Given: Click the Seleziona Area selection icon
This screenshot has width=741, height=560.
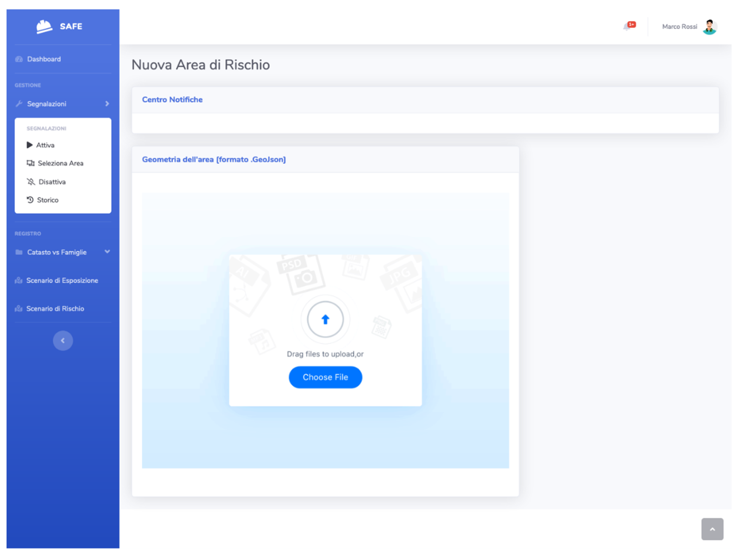Looking at the screenshot, I should click(30, 163).
